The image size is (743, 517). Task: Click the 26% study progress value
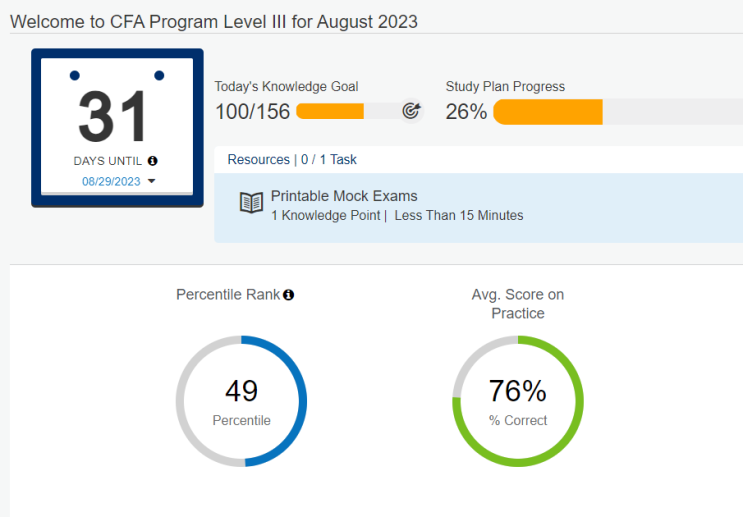pos(466,112)
